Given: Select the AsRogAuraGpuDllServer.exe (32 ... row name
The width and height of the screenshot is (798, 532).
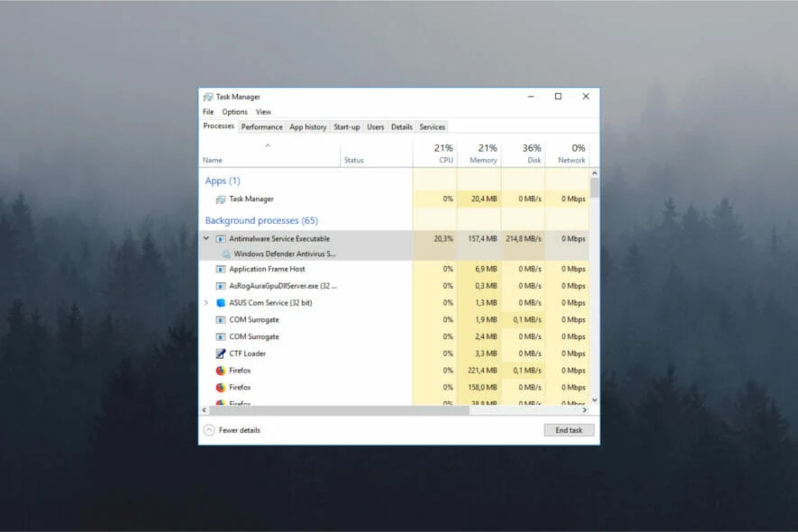Looking at the screenshot, I should click(283, 286).
